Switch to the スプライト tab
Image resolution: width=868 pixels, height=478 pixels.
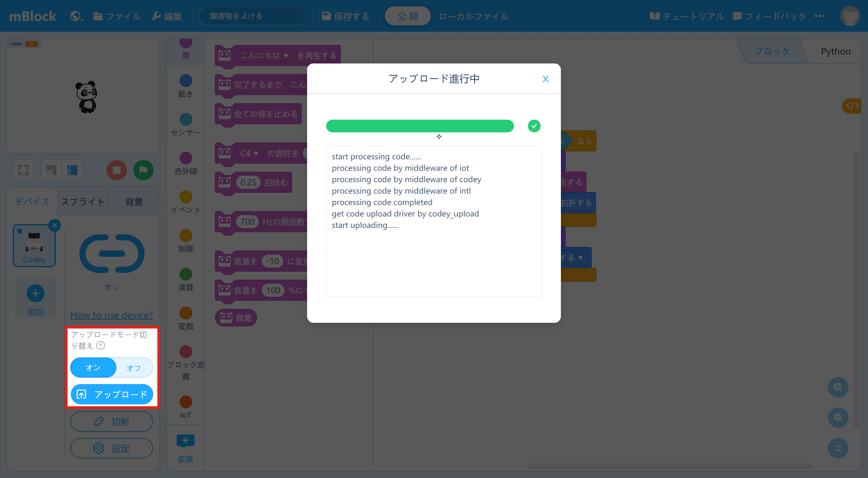82,201
